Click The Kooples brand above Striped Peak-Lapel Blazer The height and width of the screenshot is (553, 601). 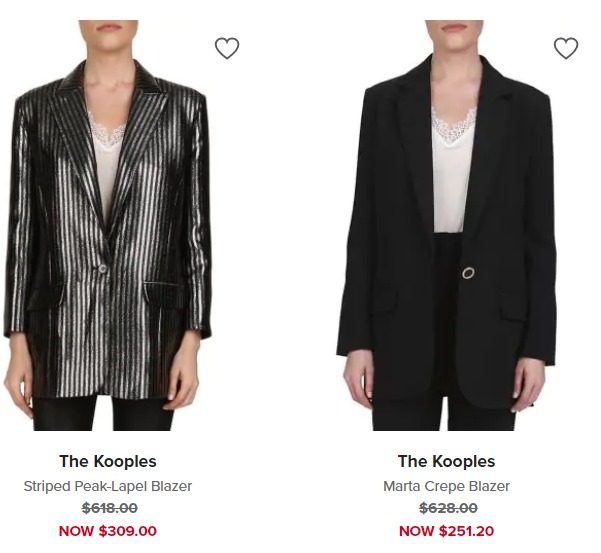click(108, 461)
